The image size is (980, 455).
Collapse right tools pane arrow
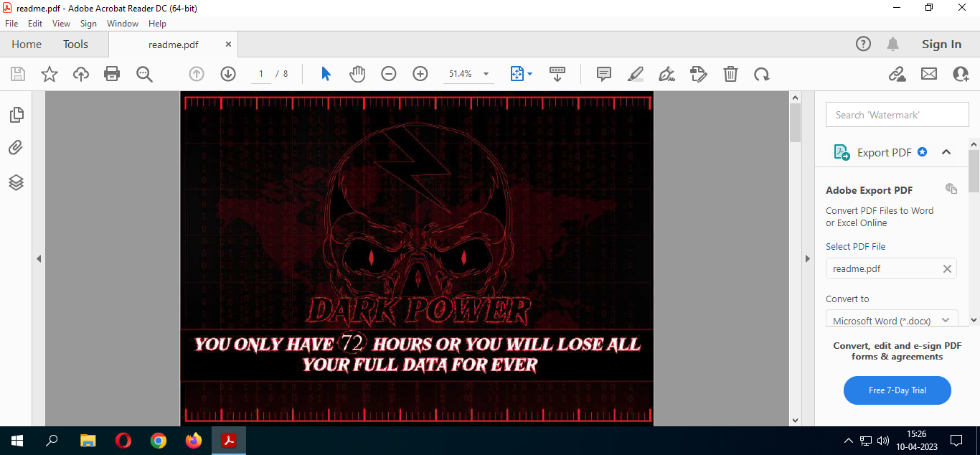[x=807, y=258]
